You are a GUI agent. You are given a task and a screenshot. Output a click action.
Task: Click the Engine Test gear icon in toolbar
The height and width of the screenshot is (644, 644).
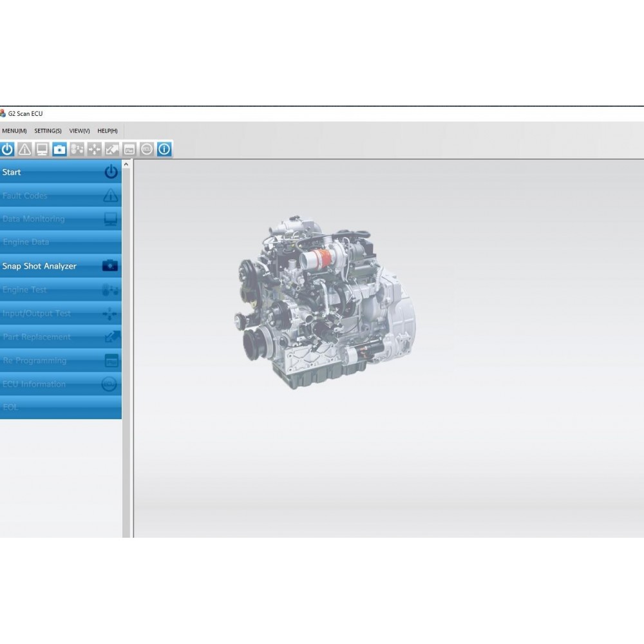77,149
